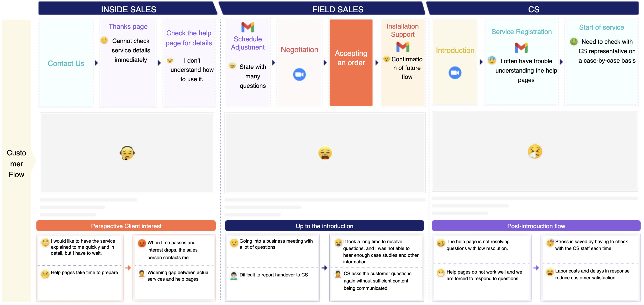Click the arrow after Service Registration card

561,62
